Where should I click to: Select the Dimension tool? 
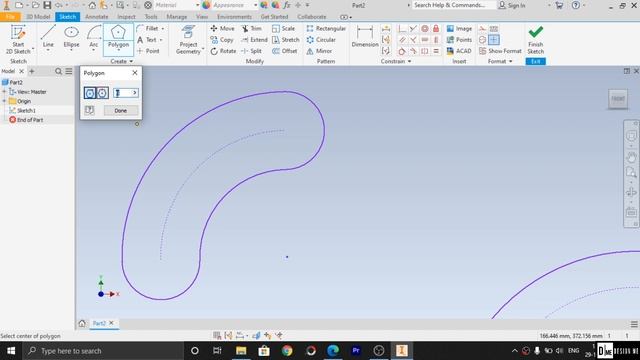tap(365, 36)
